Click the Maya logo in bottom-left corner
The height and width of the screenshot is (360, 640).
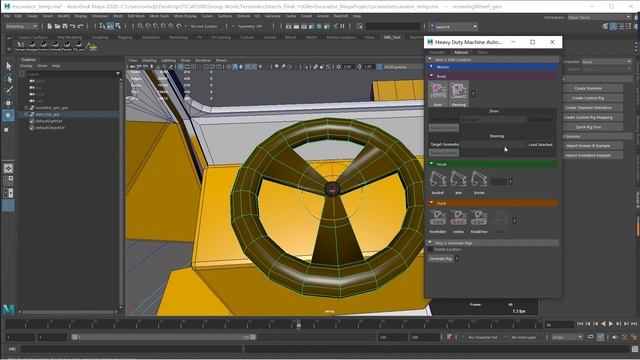click(x=9, y=309)
